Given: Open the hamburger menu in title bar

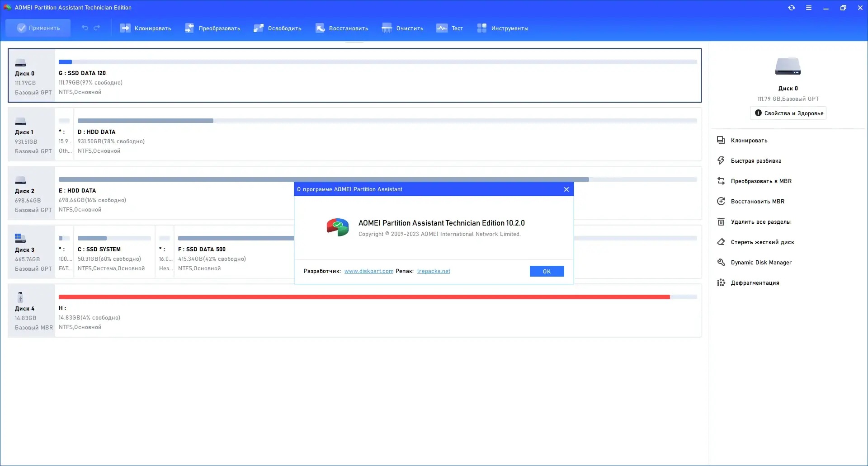Looking at the screenshot, I should coord(808,8).
